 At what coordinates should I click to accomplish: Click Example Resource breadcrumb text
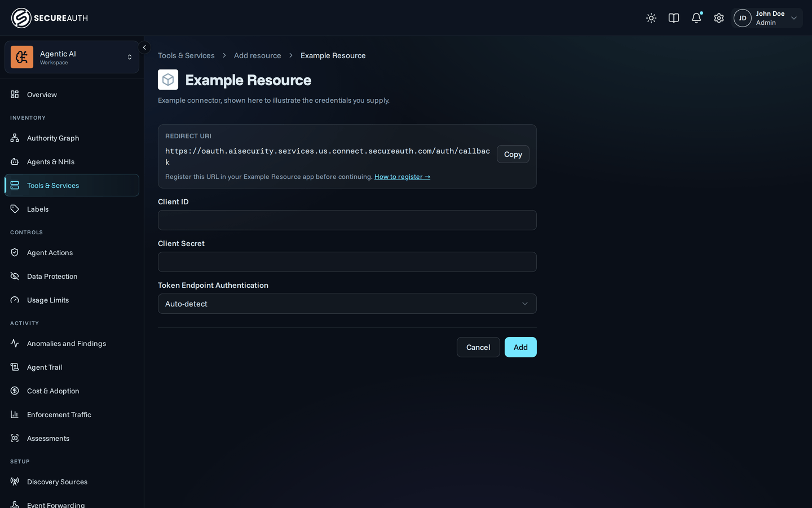pos(333,55)
